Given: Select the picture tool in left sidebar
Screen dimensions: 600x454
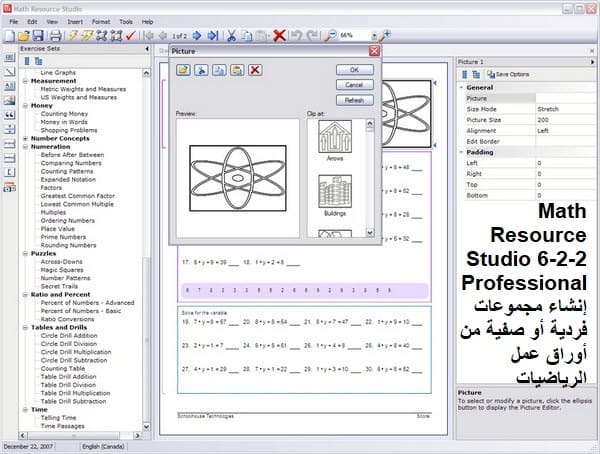Looking at the screenshot, I should point(10,100).
